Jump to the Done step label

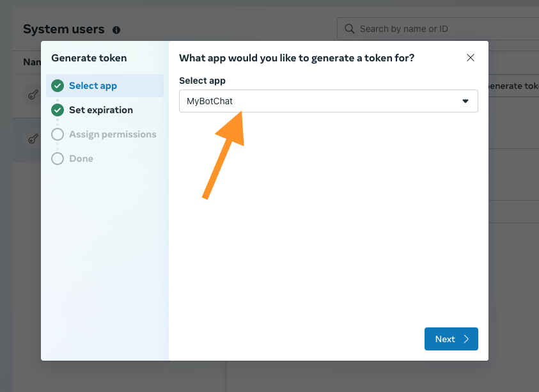click(81, 159)
